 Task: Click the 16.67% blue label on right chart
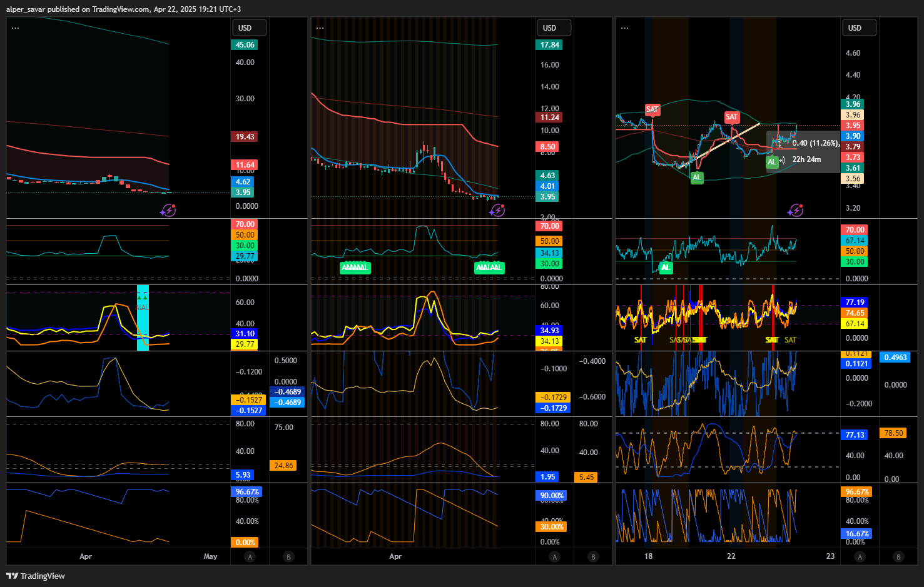tap(857, 534)
